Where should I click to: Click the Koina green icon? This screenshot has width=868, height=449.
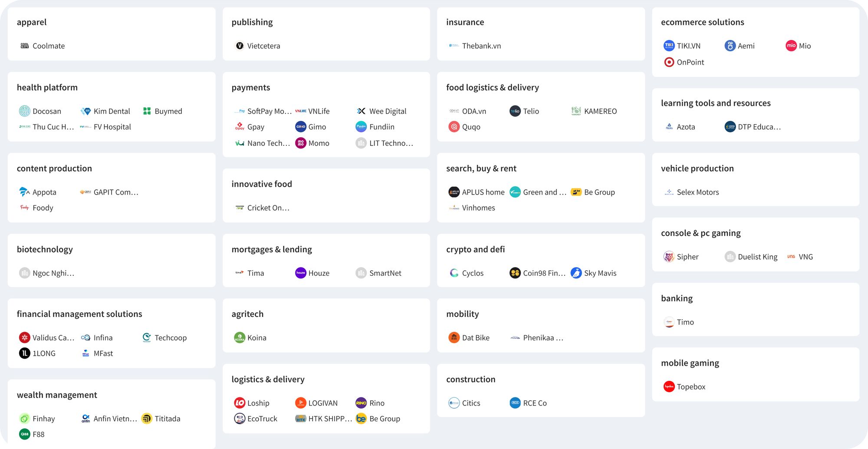[240, 337]
